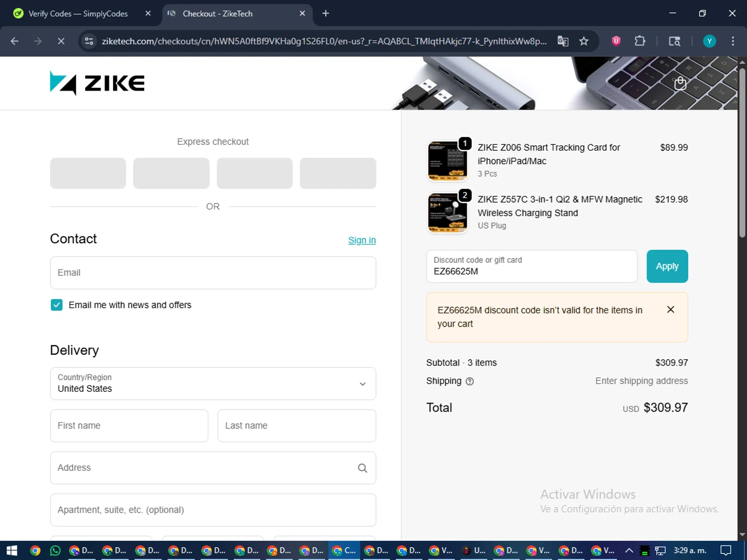747x560 pixels.
Task: Click the Apartment, suite, etc. field
Action: pyautogui.click(x=213, y=510)
